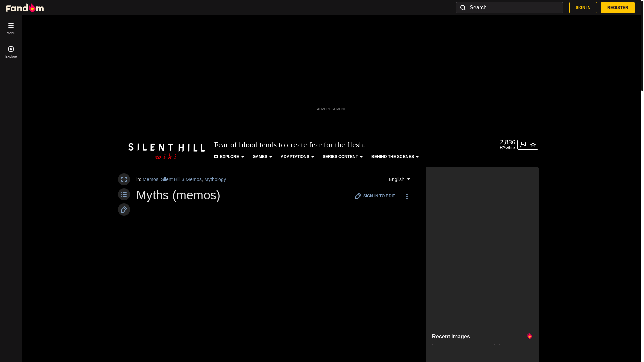Image resolution: width=644 pixels, height=362 pixels.
Task: Click the SIGN IN button
Action: 583,8
